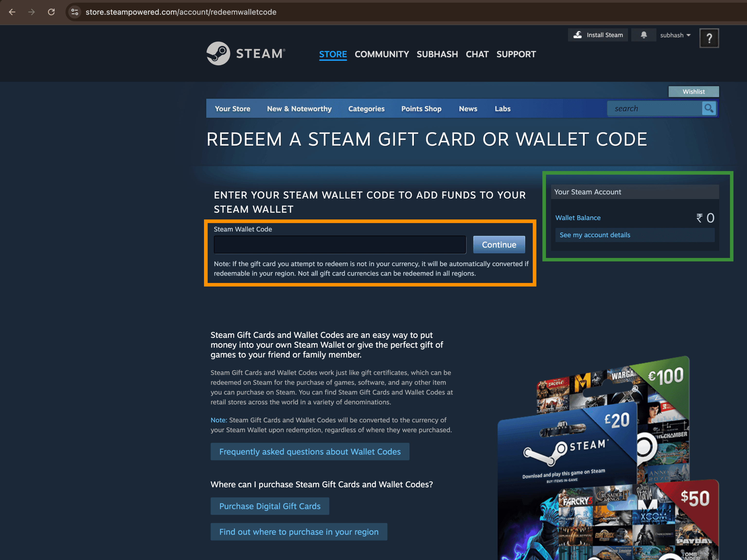Viewport: 747px width, 560px height.
Task: Expand the subhash account dropdown
Action: pyautogui.click(x=675, y=35)
